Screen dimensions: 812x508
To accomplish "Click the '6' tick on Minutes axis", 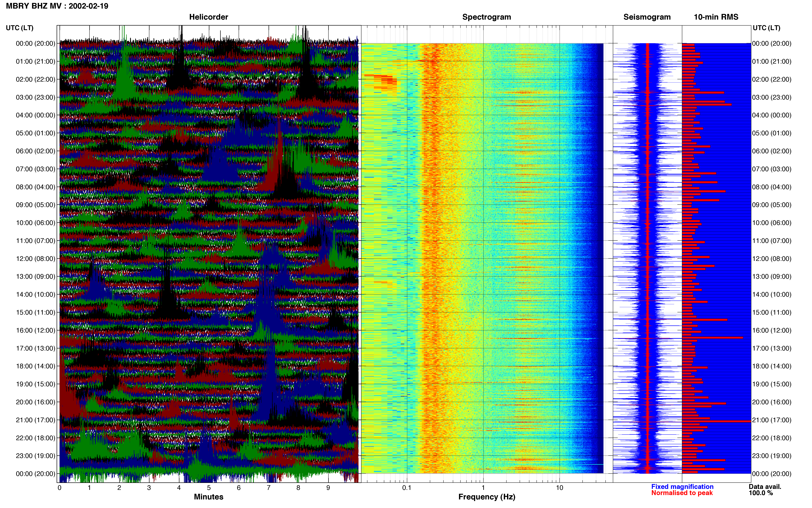I will tap(239, 488).
